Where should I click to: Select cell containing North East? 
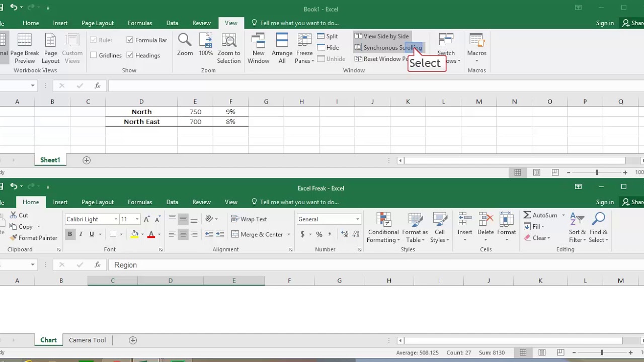coord(141,122)
